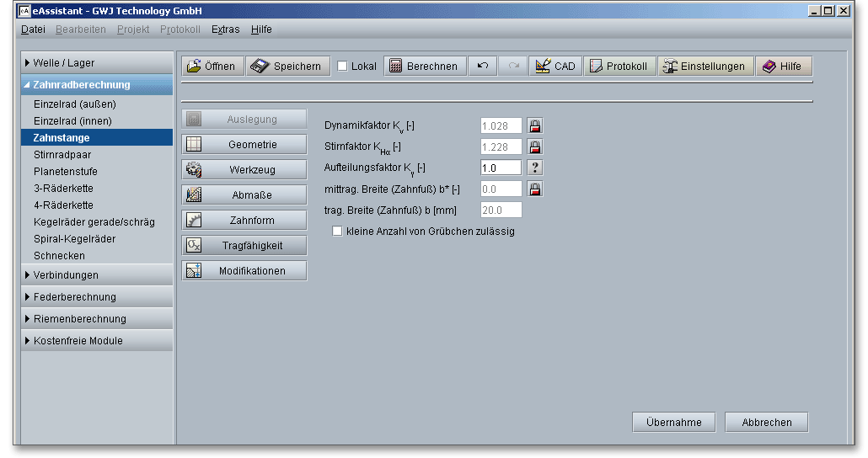Click the Abbrechen button

click(x=766, y=423)
